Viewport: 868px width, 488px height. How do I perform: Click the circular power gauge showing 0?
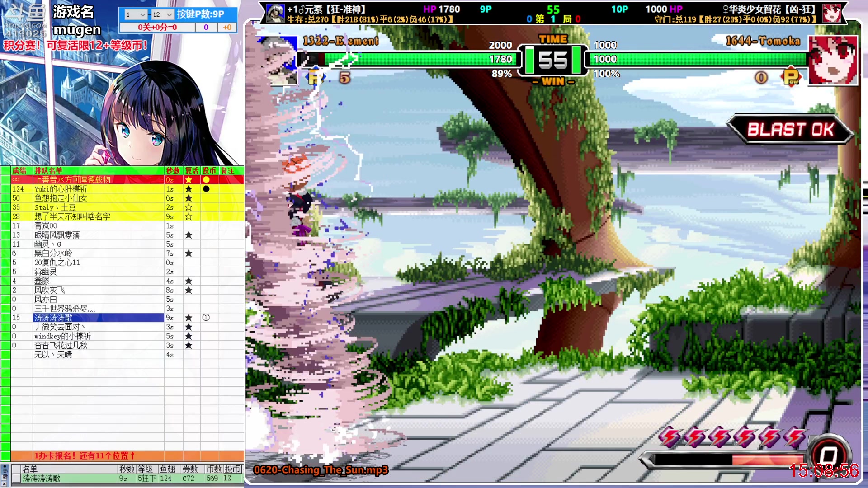[828, 455]
